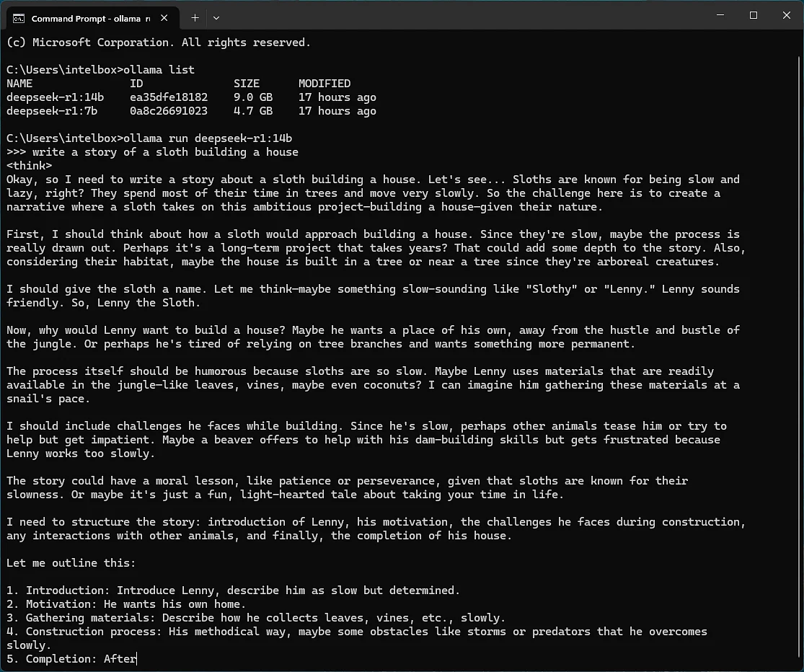804x672 pixels.
Task: Select the Command Prompt - ollama tab
Action: 92,19
